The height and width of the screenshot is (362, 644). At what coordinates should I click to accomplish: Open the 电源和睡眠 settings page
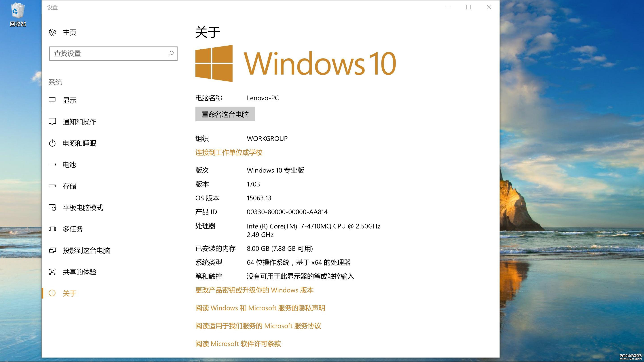(80, 143)
